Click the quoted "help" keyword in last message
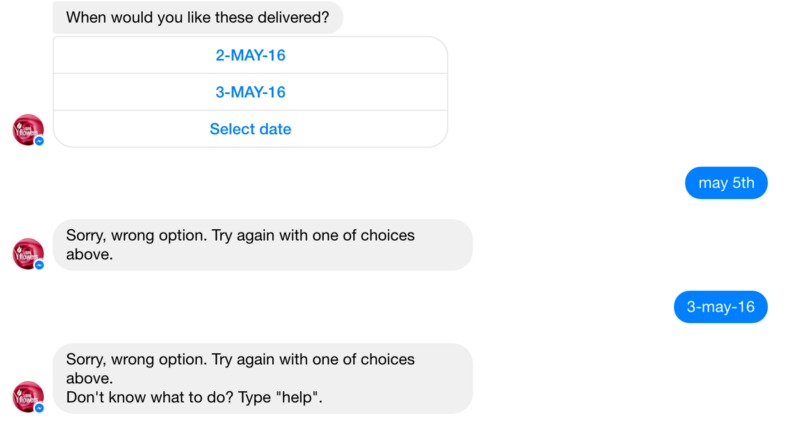The height and width of the screenshot is (427, 800). pos(302,397)
